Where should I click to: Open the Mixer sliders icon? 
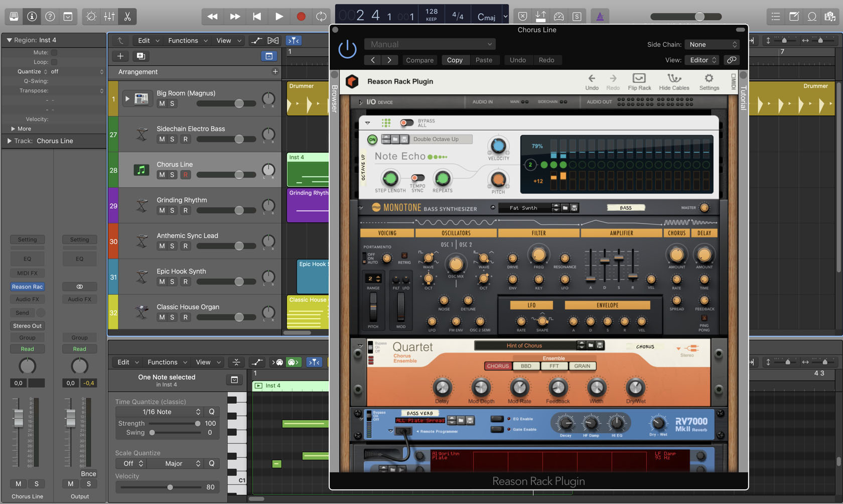pyautogui.click(x=108, y=17)
